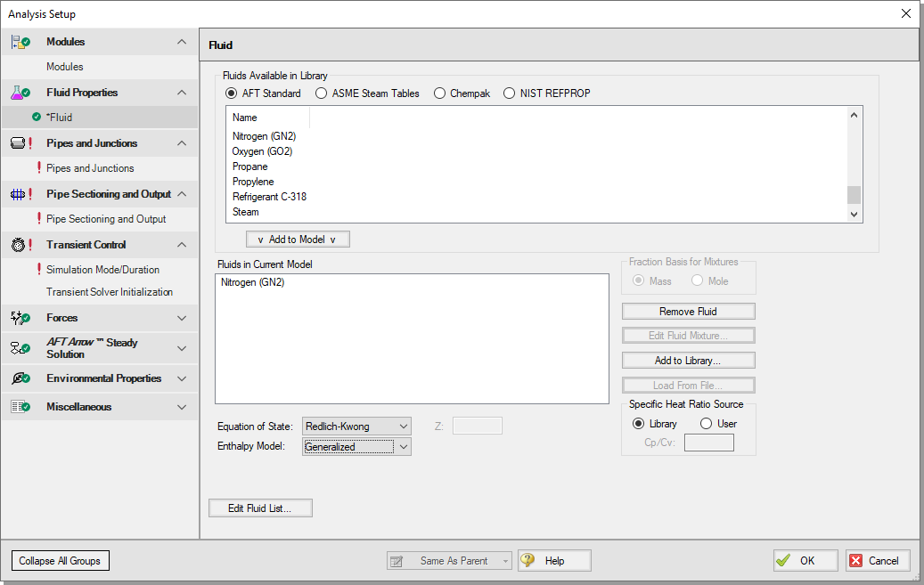Click the Miscellaneous group icon
Viewport: 924px width, 585px height.
pos(20,407)
